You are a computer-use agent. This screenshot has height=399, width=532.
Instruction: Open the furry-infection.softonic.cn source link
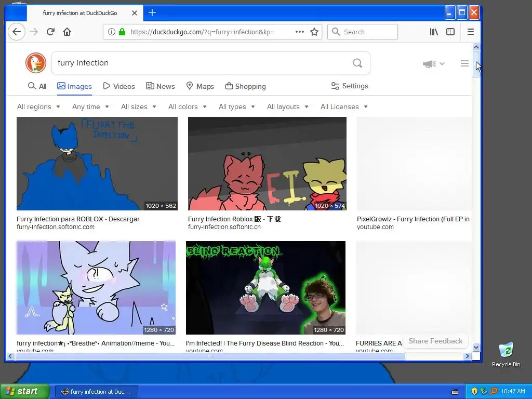[224, 227]
